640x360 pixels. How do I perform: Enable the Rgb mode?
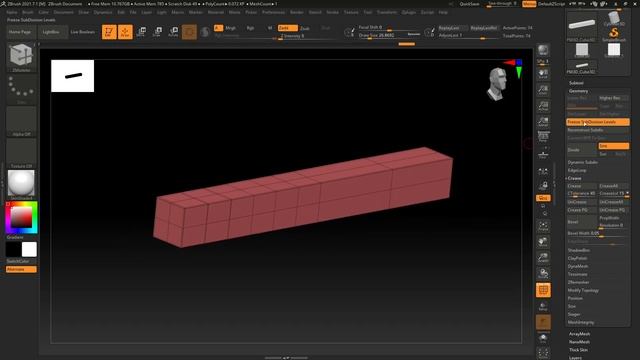tap(250, 28)
